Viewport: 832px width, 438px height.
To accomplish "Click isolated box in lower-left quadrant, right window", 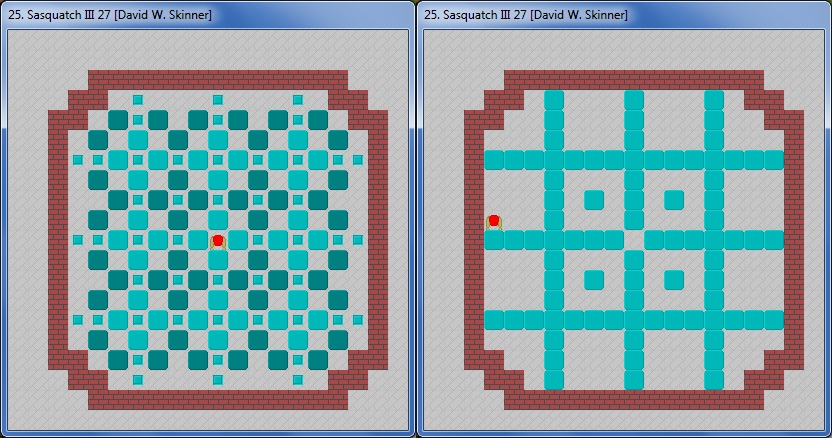I will tap(594, 280).
